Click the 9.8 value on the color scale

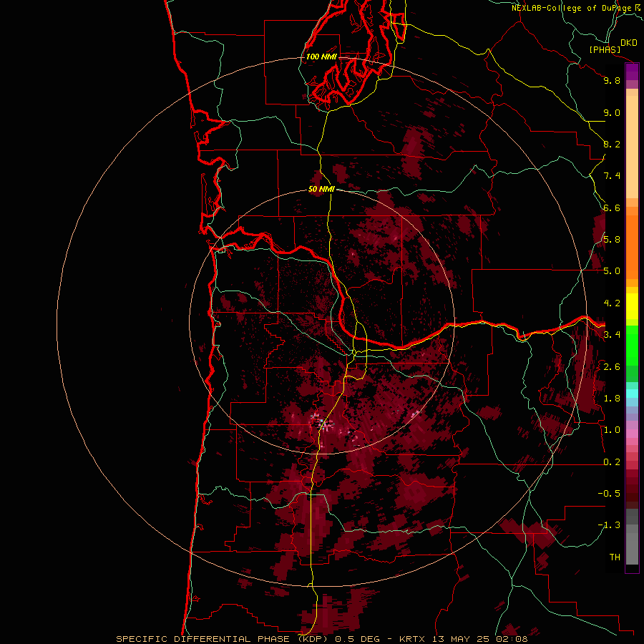(612, 80)
